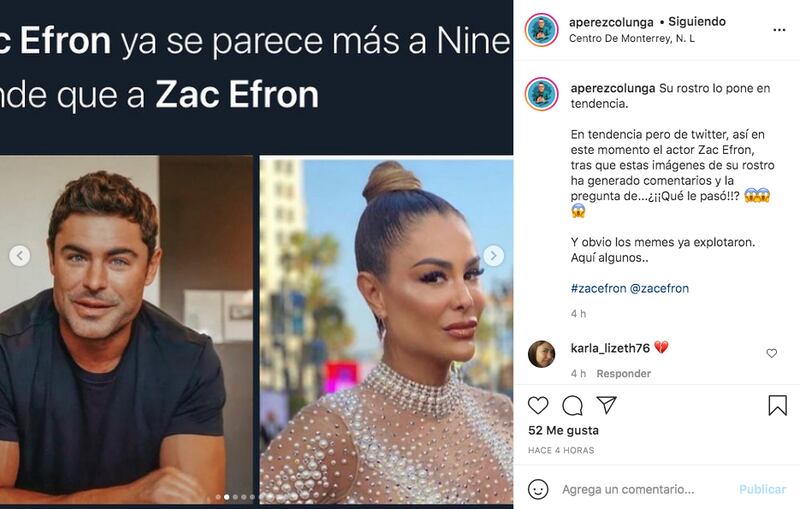
Task: Open aperezcolunga username in the caption
Action: (613, 88)
